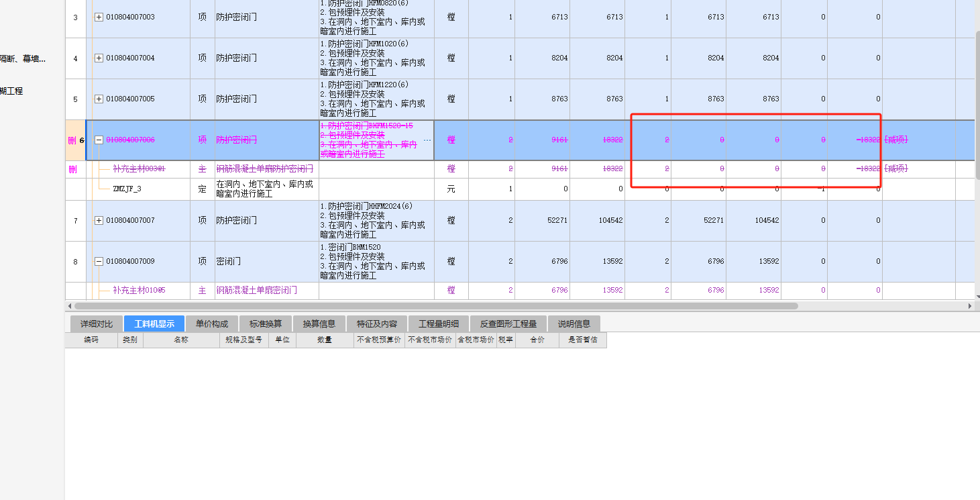Click 密闭门 name in row 8
The height and width of the screenshot is (500, 980).
pyautogui.click(x=228, y=262)
